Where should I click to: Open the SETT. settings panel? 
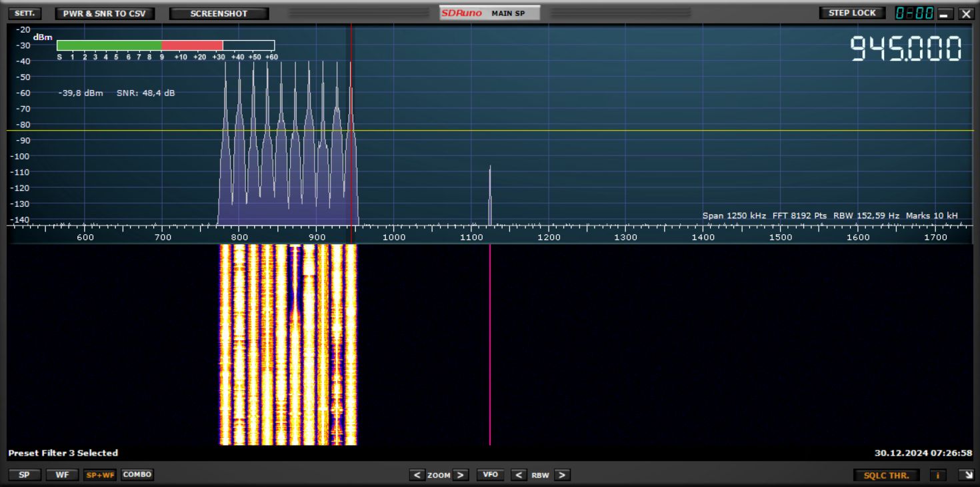[25, 13]
